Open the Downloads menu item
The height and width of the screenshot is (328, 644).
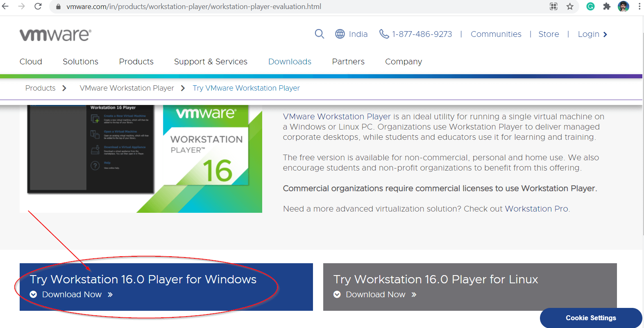point(290,61)
